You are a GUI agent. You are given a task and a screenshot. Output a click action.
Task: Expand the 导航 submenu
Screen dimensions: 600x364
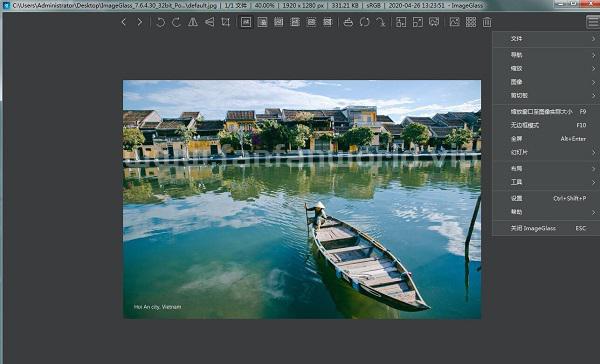pos(546,55)
